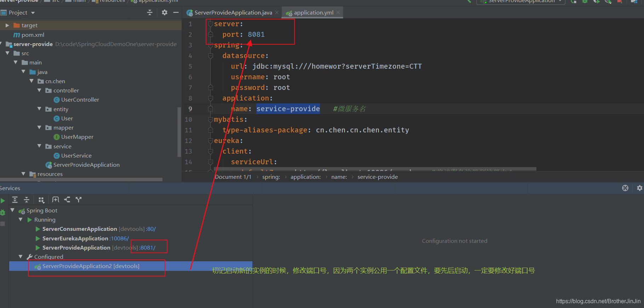Open Project panel gear settings
This screenshot has height=308, width=644.
tap(165, 12)
